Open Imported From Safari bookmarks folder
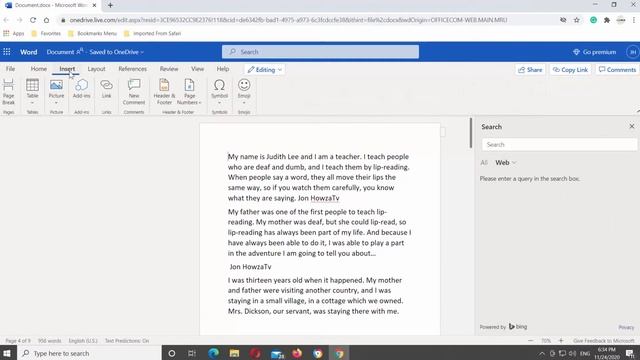Image resolution: width=640 pixels, height=360 pixels. coord(153,33)
